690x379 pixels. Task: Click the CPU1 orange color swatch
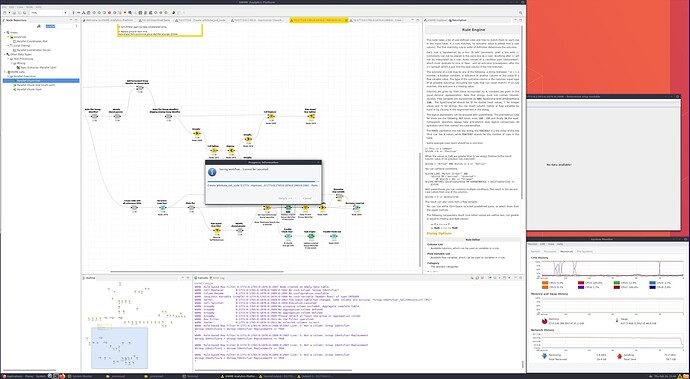tap(545, 283)
